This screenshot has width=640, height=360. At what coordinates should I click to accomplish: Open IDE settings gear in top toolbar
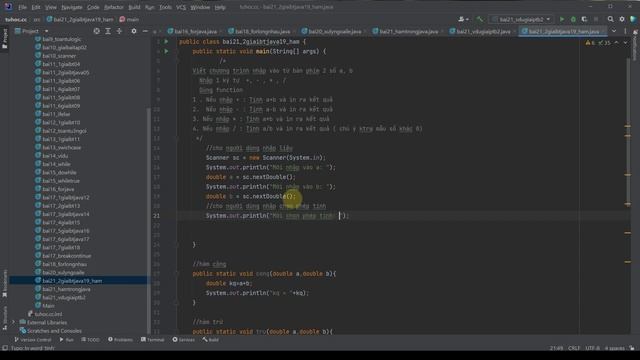[622, 19]
